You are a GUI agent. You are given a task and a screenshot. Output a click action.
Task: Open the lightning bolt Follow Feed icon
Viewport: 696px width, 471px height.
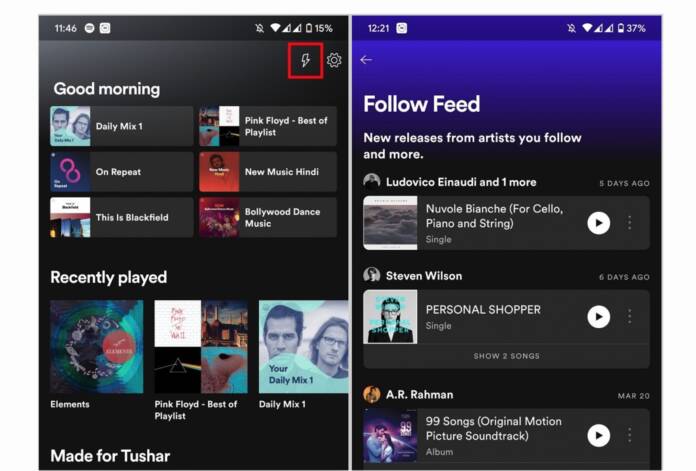click(x=305, y=60)
